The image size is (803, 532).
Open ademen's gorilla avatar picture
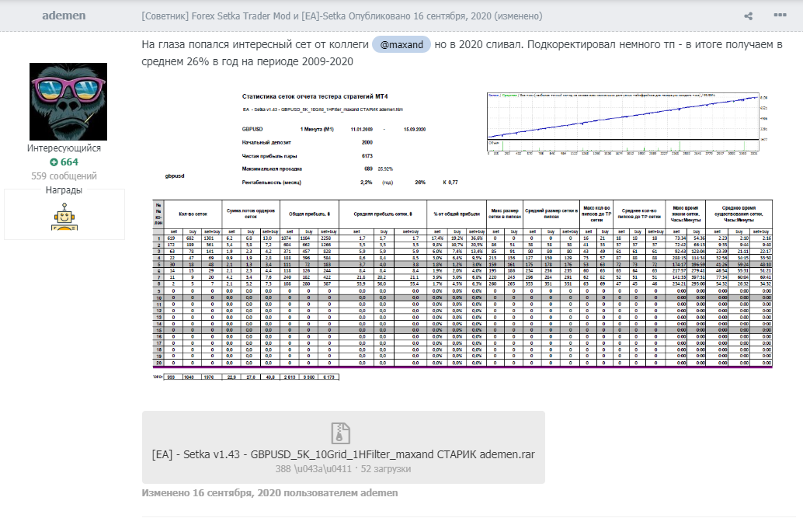tap(68, 102)
